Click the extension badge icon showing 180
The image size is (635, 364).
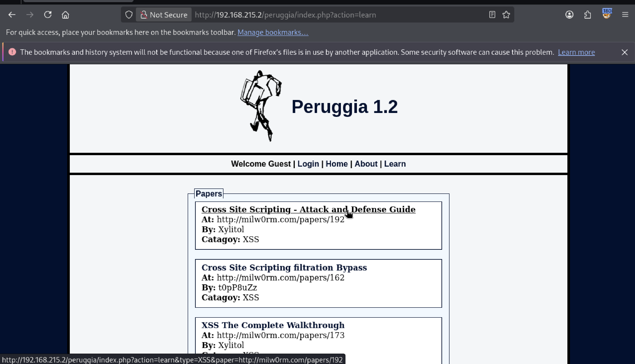(x=606, y=14)
